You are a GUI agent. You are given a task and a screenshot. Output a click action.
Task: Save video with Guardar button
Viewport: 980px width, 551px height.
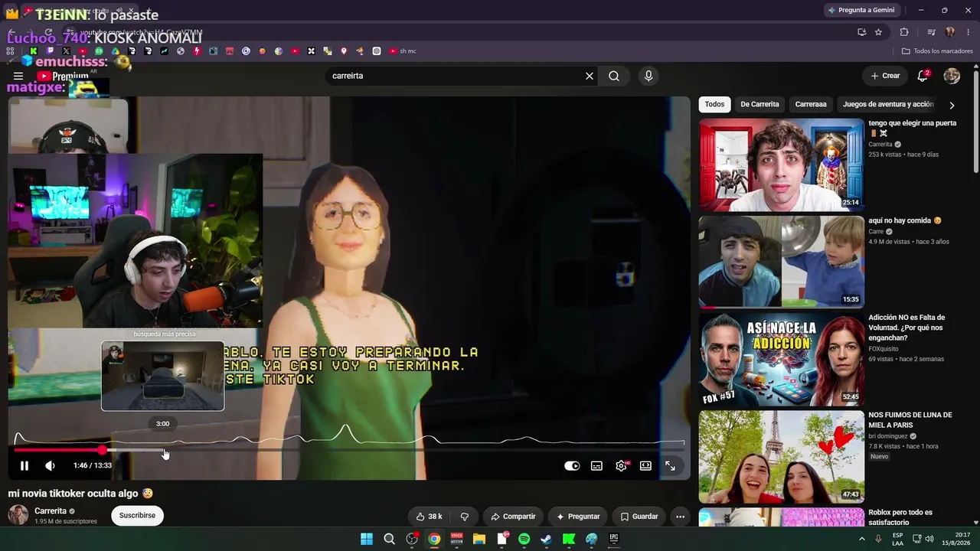click(x=639, y=517)
